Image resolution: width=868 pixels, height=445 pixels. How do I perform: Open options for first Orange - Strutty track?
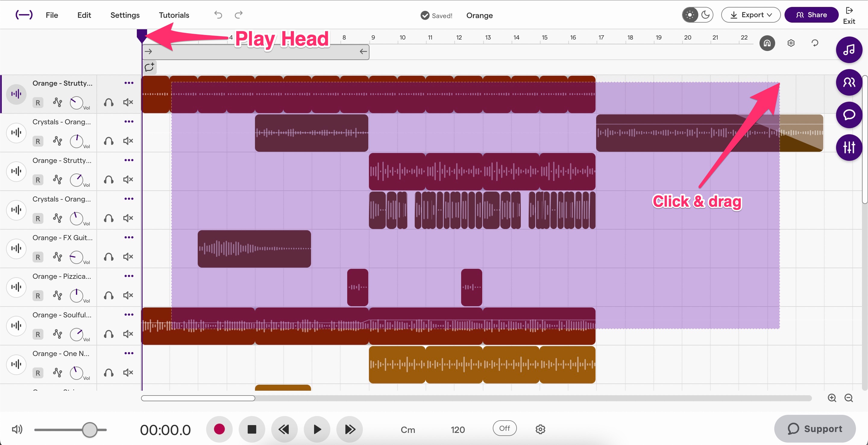tap(129, 83)
